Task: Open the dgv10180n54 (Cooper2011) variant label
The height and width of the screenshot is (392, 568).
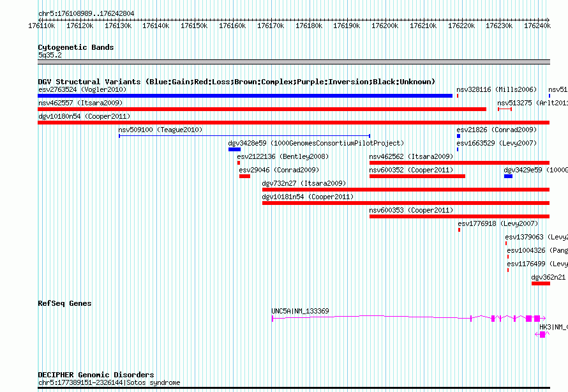Action: click(84, 116)
